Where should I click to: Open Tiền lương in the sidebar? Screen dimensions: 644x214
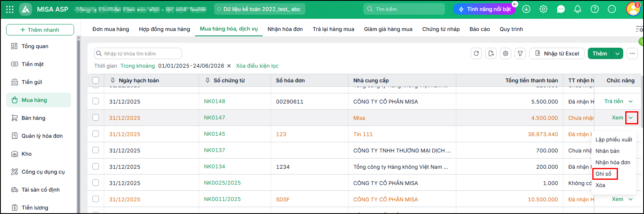coord(39,207)
